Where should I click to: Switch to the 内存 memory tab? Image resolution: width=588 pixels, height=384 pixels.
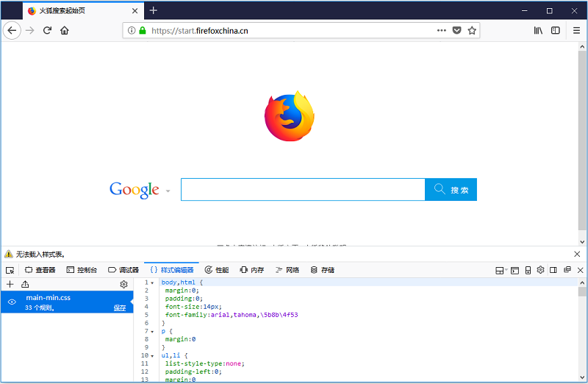coord(252,270)
